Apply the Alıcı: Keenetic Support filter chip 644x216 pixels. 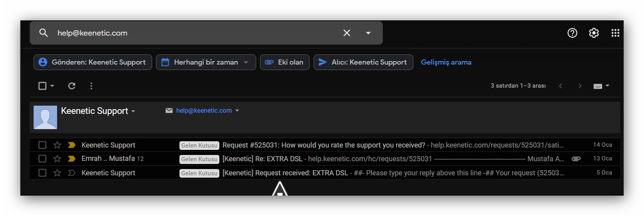(363, 62)
